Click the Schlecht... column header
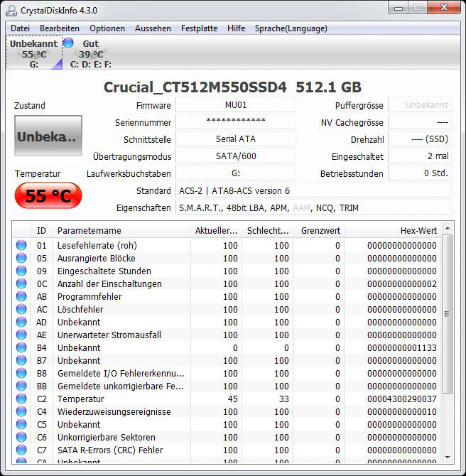Image resolution: width=466 pixels, height=476 pixels. point(268,231)
